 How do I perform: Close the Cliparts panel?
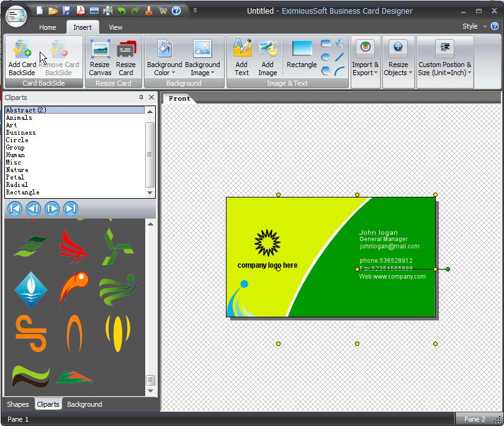pyautogui.click(x=151, y=97)
